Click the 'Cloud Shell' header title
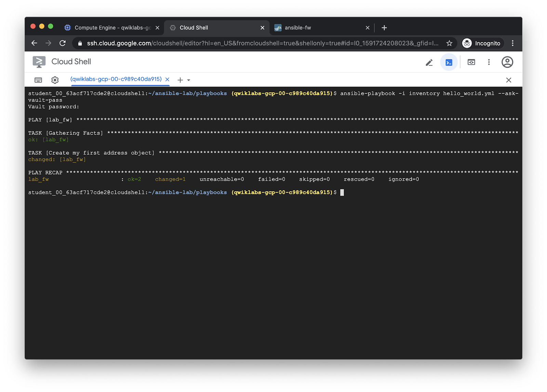This screenshot has height=392, width=547. tap(71, 62)
